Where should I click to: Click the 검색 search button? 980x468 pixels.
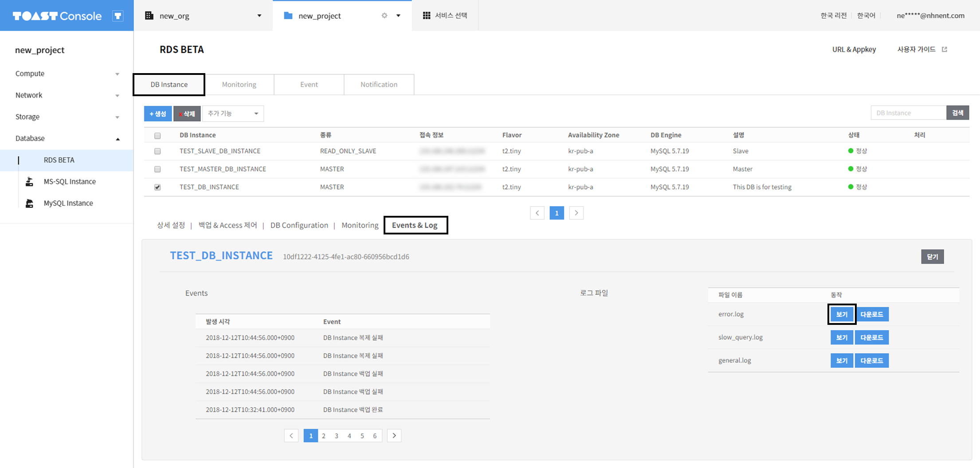coord(958,113)
